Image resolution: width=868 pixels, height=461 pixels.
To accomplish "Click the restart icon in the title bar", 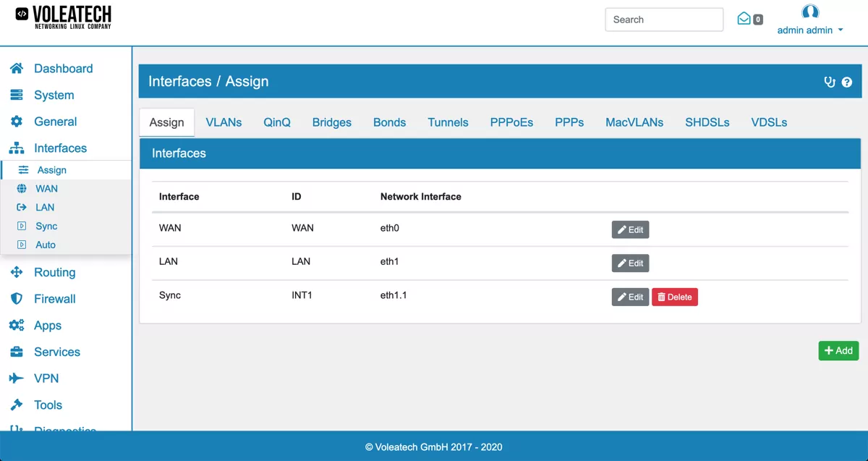I will click(x=829, y=82).
